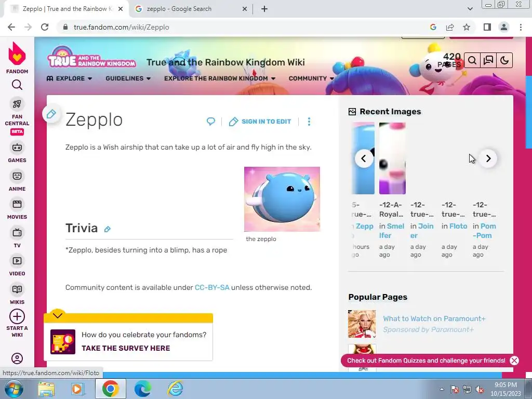Dismiss the Fandom Quizzes notification
This screenshot has width=532, height=399.
[514, 361]
